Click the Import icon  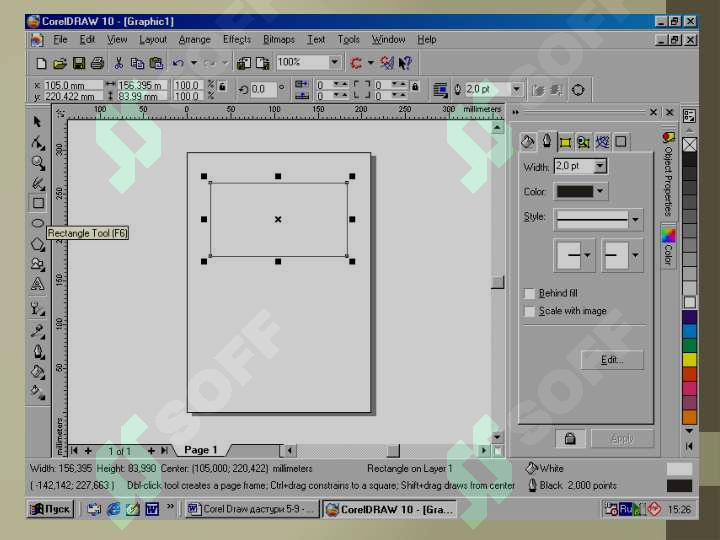(243, 63)
